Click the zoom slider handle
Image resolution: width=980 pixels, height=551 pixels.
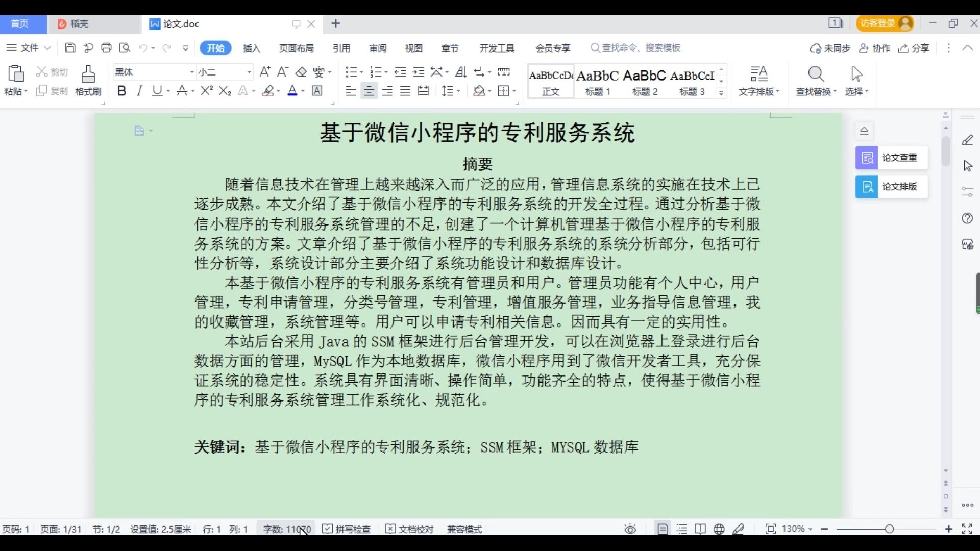pyautogui.click(x=890, y=529)
